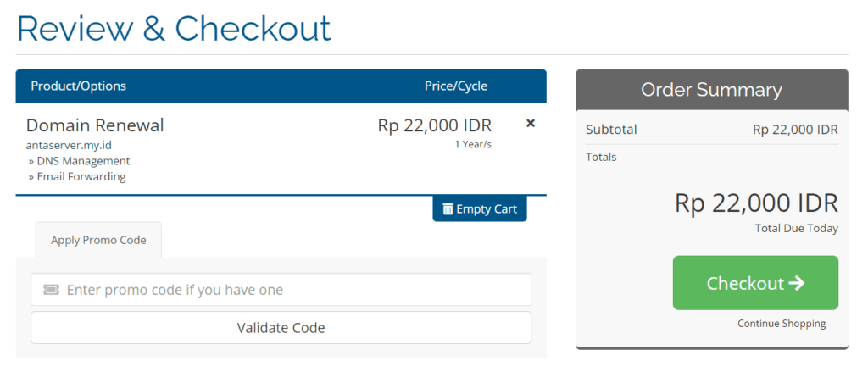Click the Empty Cart button label
Image resolution: width=868 pixels, height=372 pixels.
pos(487,209)
